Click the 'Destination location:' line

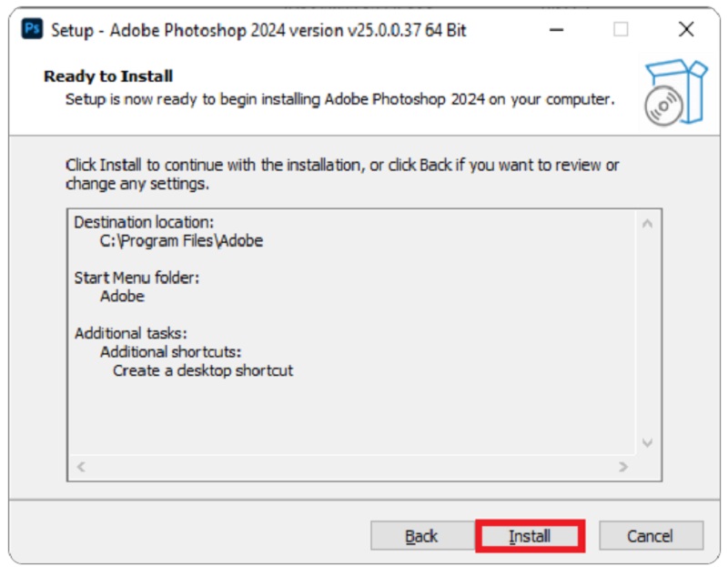click(144, 222)
